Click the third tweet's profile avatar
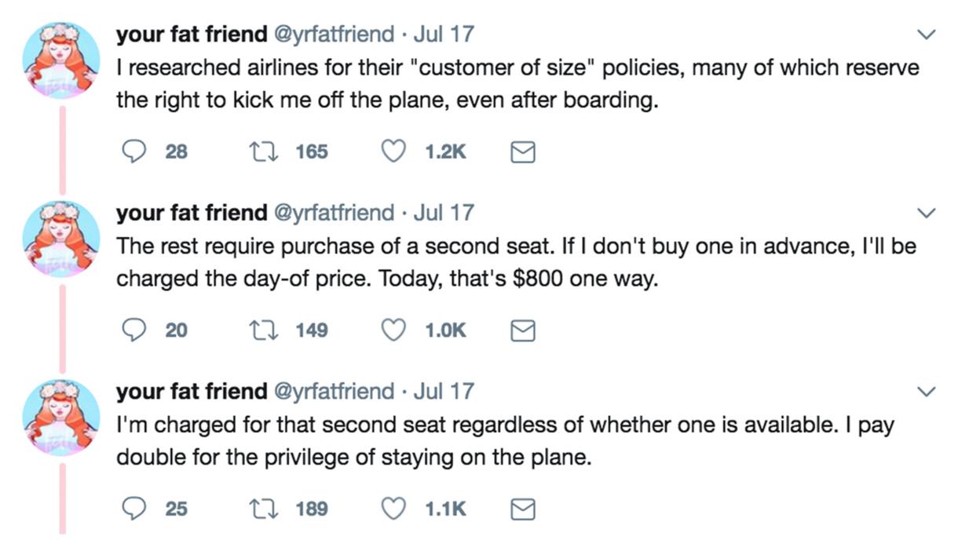 pos(60,416)
